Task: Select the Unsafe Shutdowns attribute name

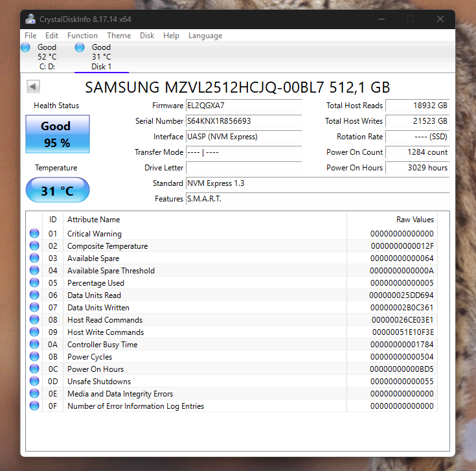Action: tap(99, 382)
